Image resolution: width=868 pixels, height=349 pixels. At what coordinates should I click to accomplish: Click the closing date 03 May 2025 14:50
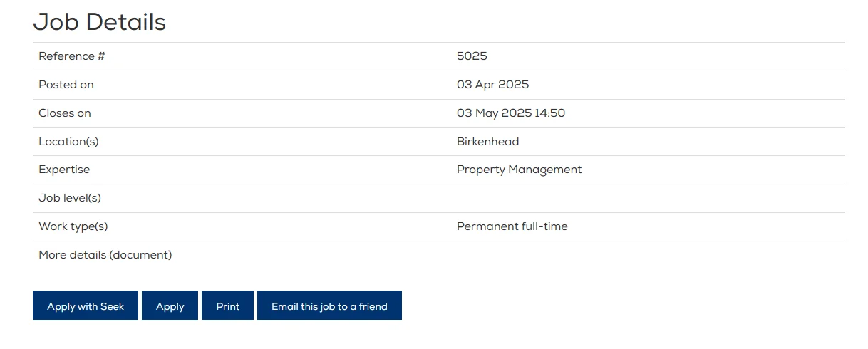[511, 113]
